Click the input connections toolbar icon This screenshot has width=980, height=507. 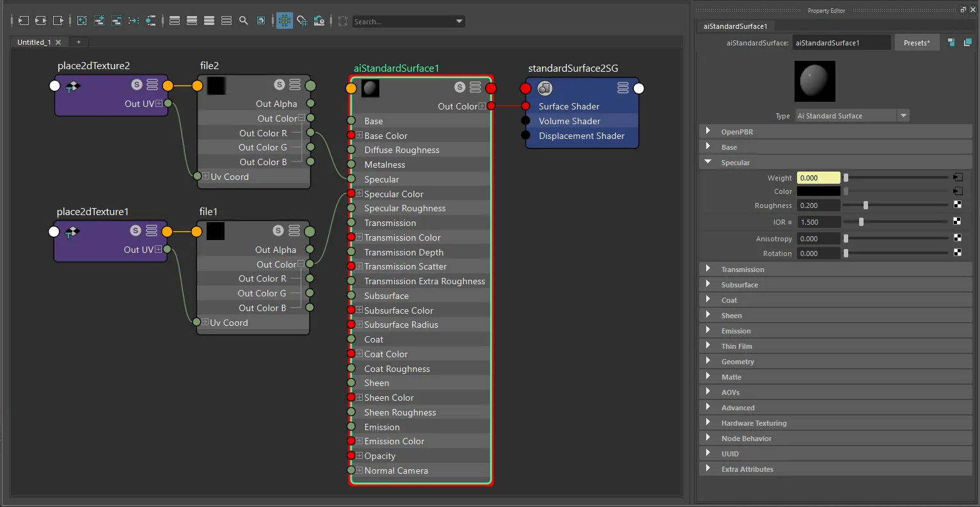(x=24, y=21)
